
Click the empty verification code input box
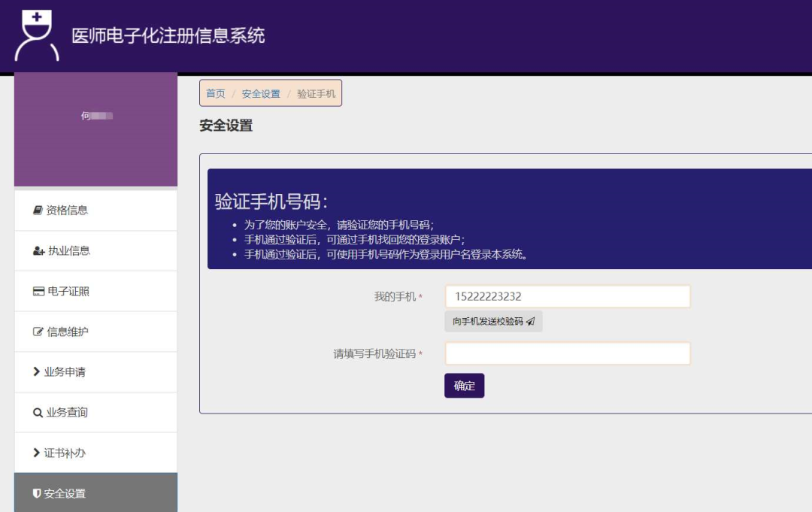568,353
